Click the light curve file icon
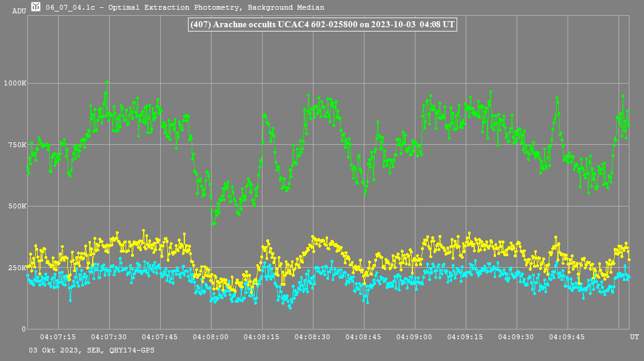644x361 pixels. coord(36,7)
